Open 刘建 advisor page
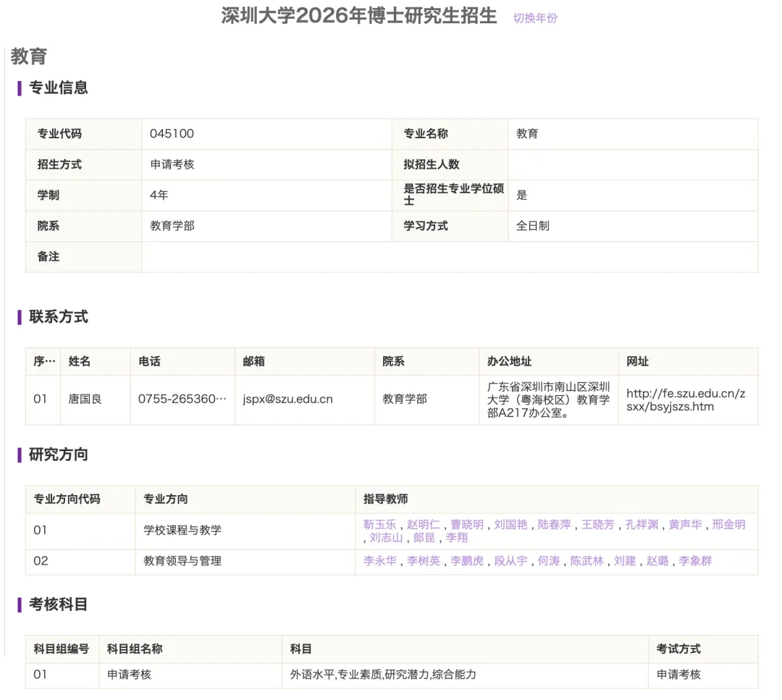 tap(625, 561)
